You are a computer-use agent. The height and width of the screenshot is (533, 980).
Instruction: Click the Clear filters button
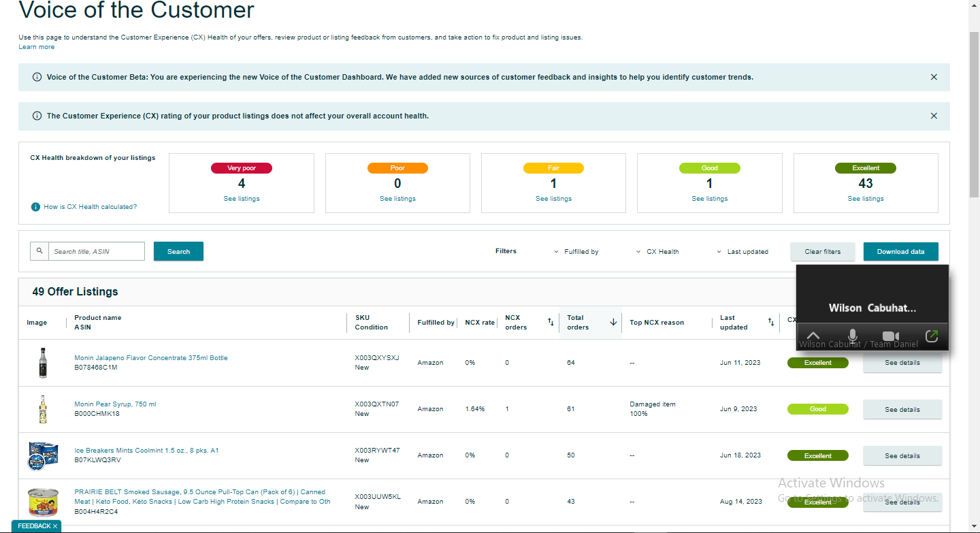coord(822,251)
